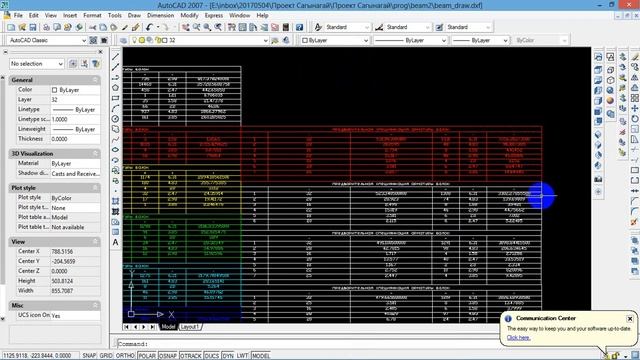Toggle DYN input in status bar
This screenshot has height=360, width=640.
click(228, 356)
